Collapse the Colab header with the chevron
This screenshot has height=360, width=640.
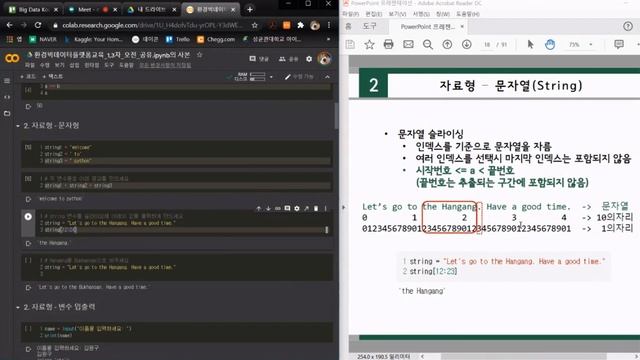point(327,77)
